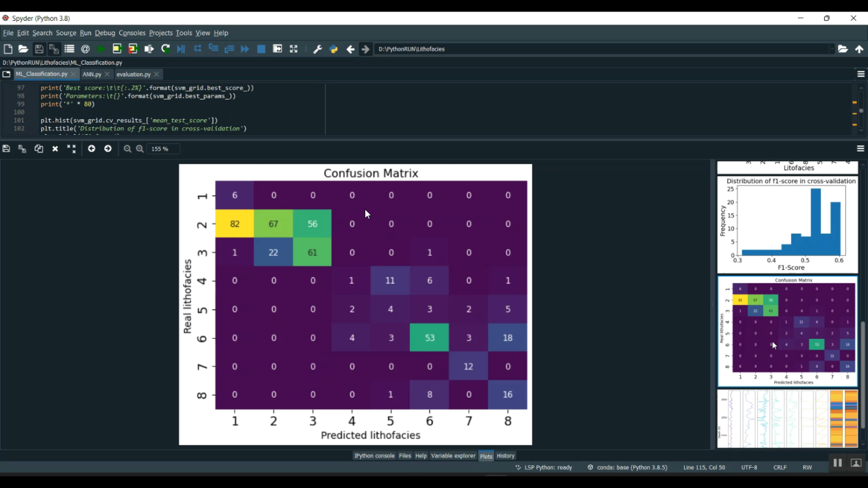This screenshot has height=488, width=868.
Task: Remove all plots with the triple-X icon
Action: click(71, 149)
